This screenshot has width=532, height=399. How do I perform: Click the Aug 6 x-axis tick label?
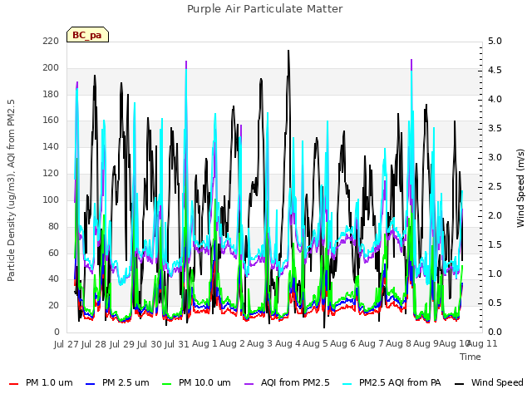pos(343,343)
